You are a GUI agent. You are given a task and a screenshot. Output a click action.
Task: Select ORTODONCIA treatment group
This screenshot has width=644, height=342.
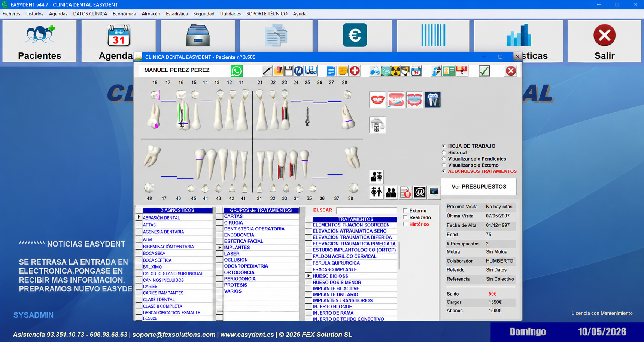click(261, 272)
